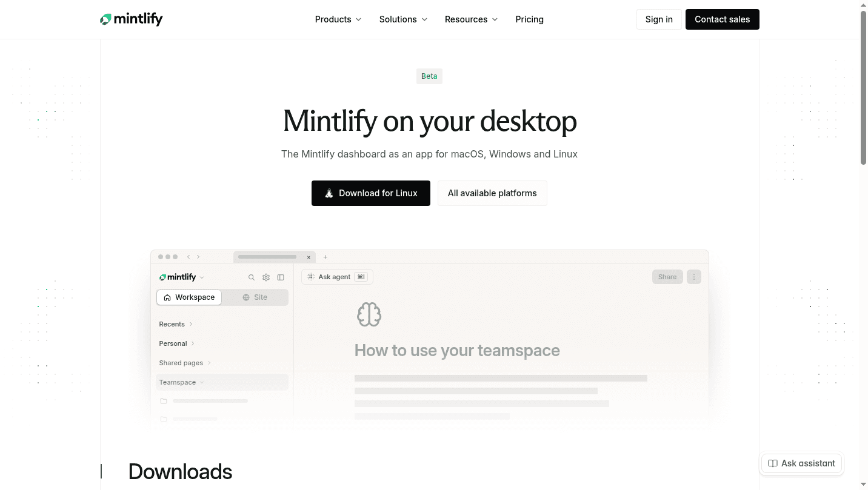
Task: Go to the Pricing page
Action: [529, 19]
